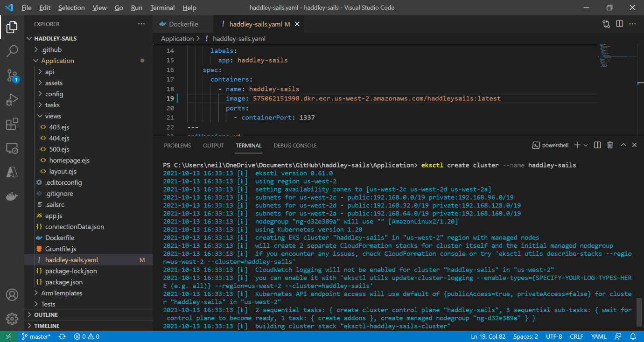This screenshot has width=644, height=342.
Task: Open the Run and Debug view
Action: 12,100
